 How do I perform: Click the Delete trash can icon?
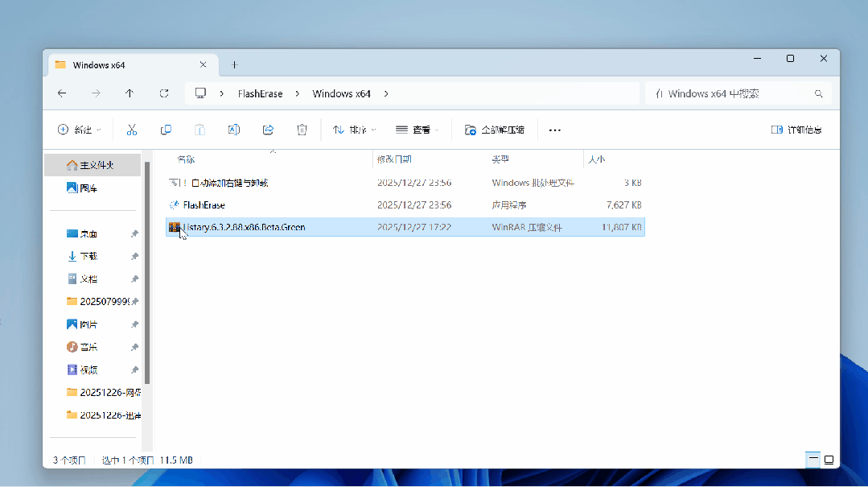(302, 130)
